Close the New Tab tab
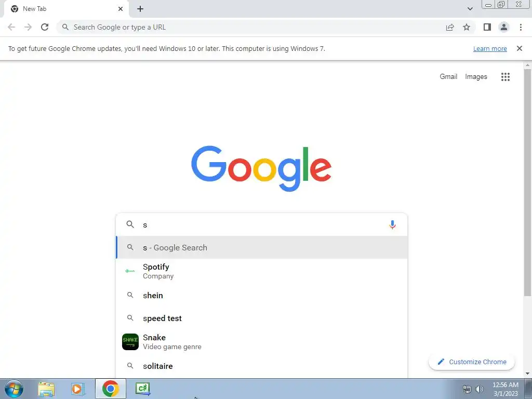The image size is (532, 399). pos(120,9)
